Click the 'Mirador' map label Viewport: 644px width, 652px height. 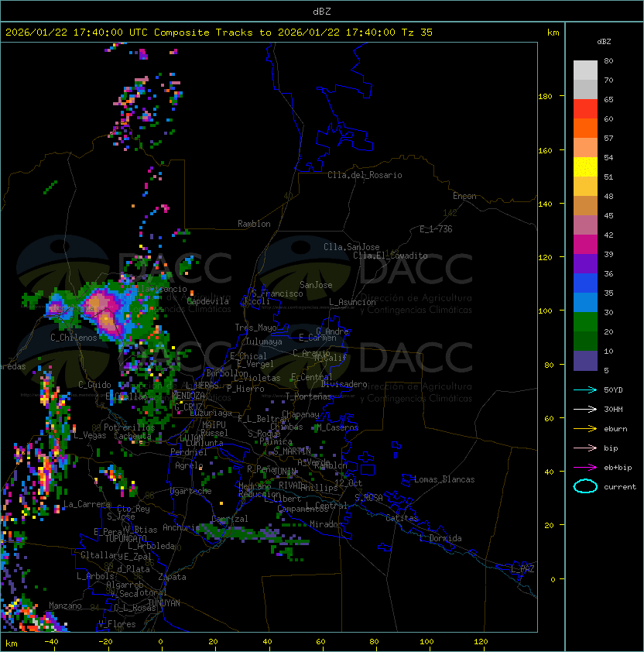coord(326,524)
